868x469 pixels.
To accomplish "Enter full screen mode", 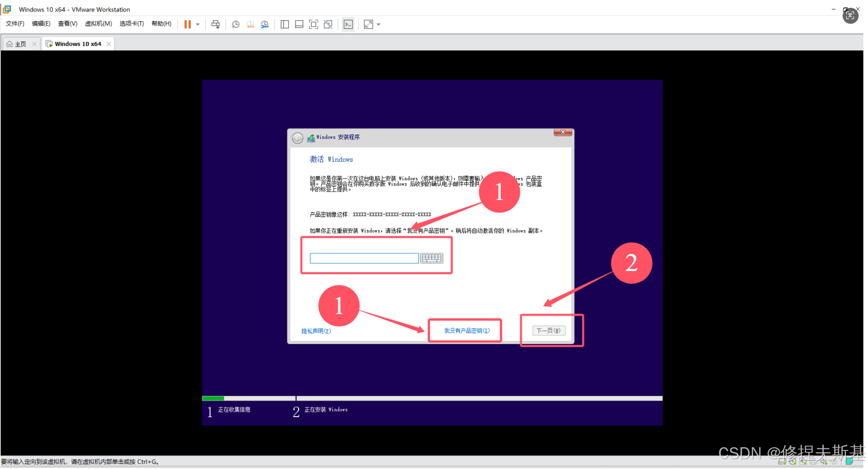I will pos(313,24).
